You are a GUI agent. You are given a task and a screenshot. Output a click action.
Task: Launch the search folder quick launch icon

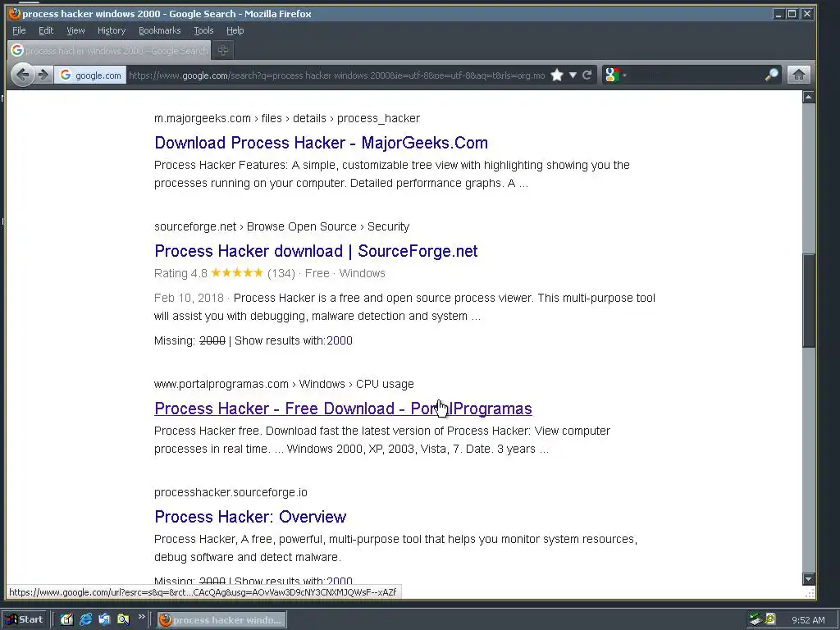(123, 620)
